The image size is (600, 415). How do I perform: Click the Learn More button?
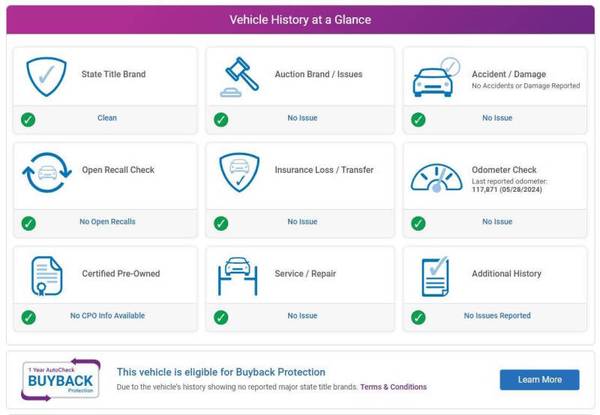(x=540, y=379)
